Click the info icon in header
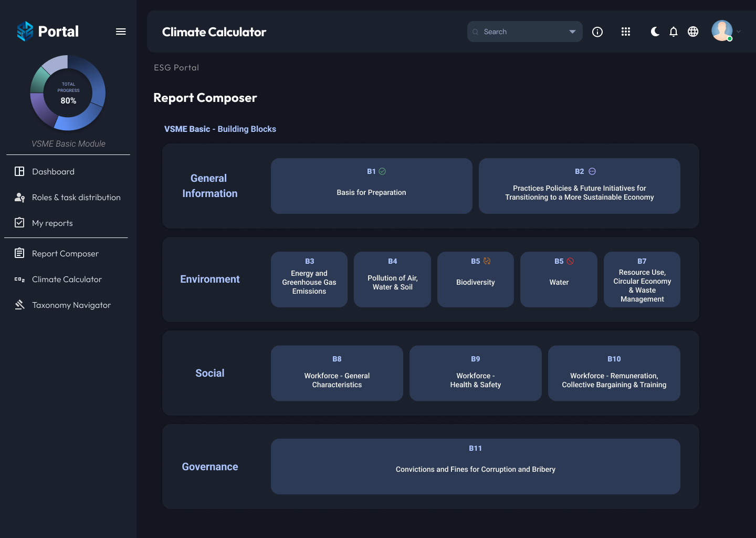Screen dimensions: 756x538 597,32
